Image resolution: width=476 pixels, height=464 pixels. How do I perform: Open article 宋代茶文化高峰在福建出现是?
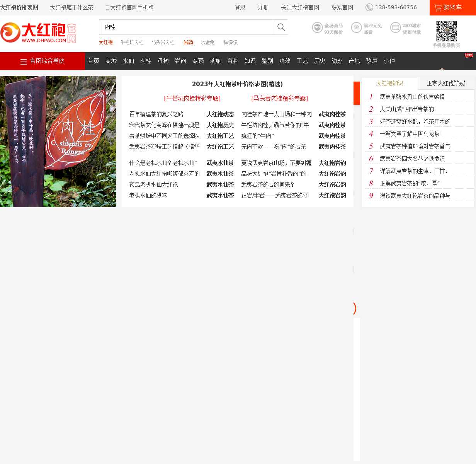tap(164, 125)
